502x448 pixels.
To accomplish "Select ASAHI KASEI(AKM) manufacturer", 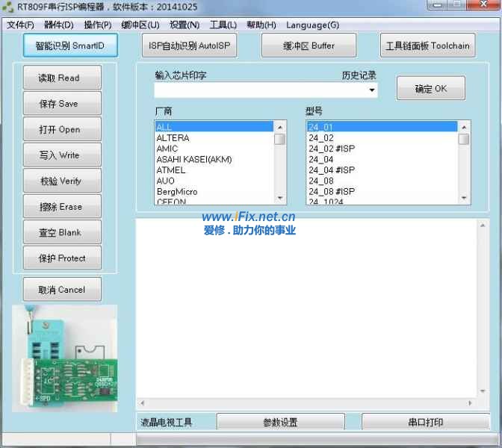I will click(x=214, y=159).
